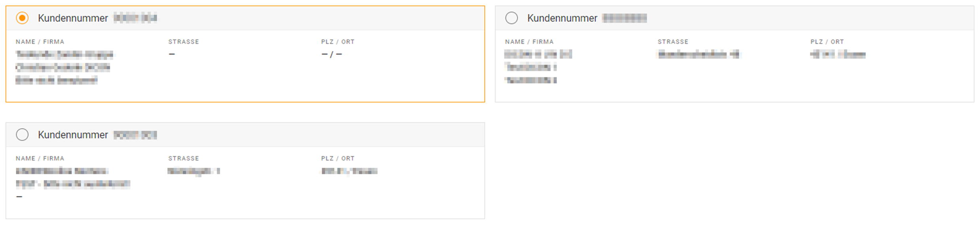Click the empty "– / –" PLZ value
The width and height of the screenshot is (980, 229).
[x=331, y=54]
